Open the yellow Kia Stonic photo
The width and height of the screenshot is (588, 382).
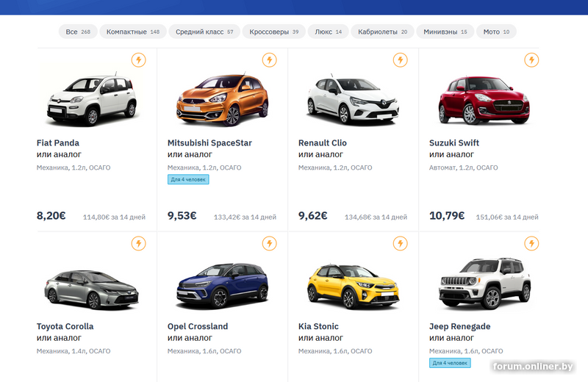coord(353,286)
